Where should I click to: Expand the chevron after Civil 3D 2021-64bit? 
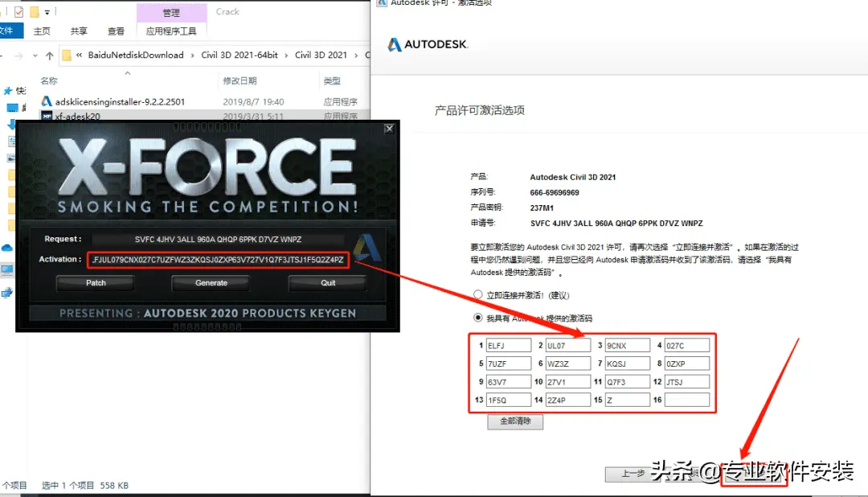pos(286,55)
